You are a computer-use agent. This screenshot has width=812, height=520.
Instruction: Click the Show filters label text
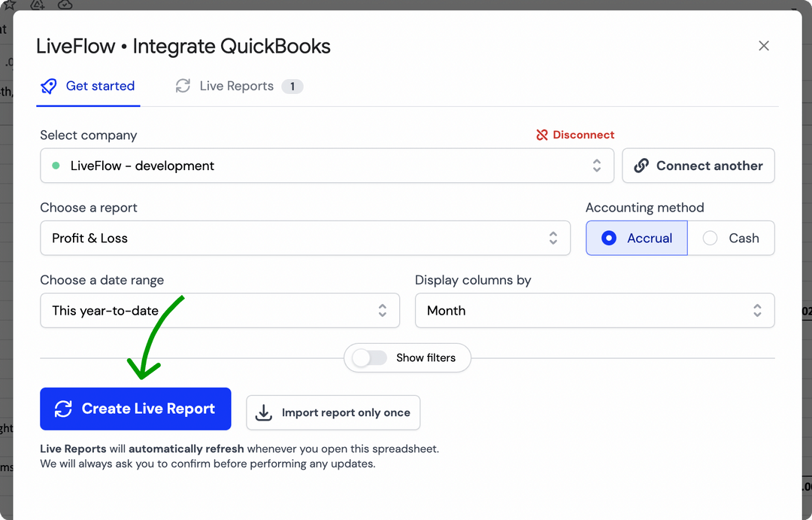426,357
